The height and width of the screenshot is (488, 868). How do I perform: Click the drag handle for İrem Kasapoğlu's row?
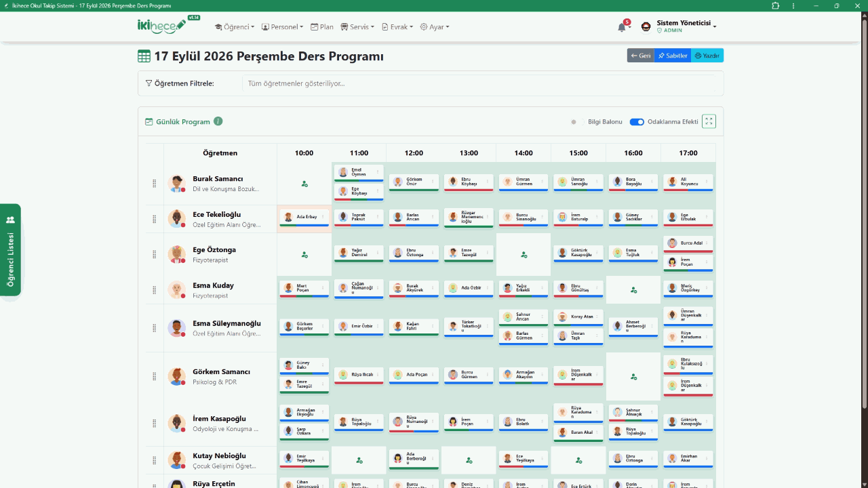(x=154, y=424)
